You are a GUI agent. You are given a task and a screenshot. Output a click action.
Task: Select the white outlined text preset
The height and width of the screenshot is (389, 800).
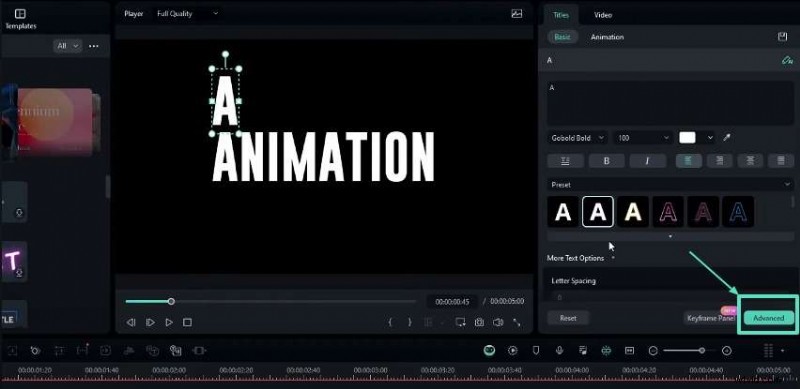click(x=598, y=211)
